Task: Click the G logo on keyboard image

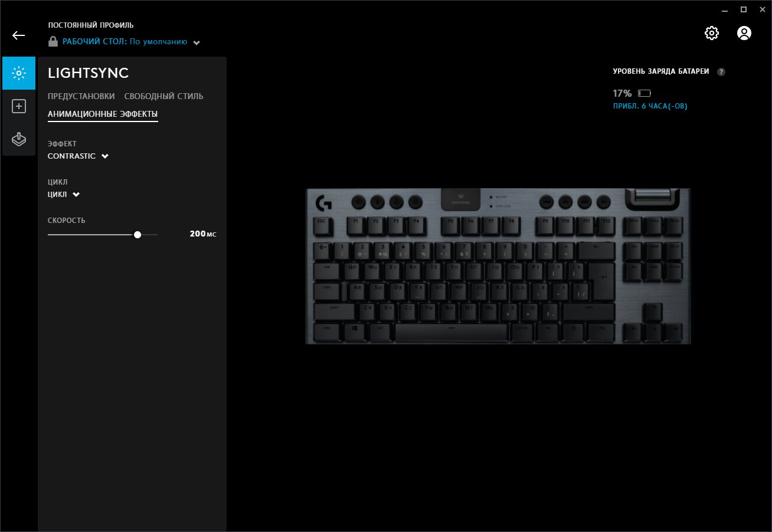Action: click(323, 203)
